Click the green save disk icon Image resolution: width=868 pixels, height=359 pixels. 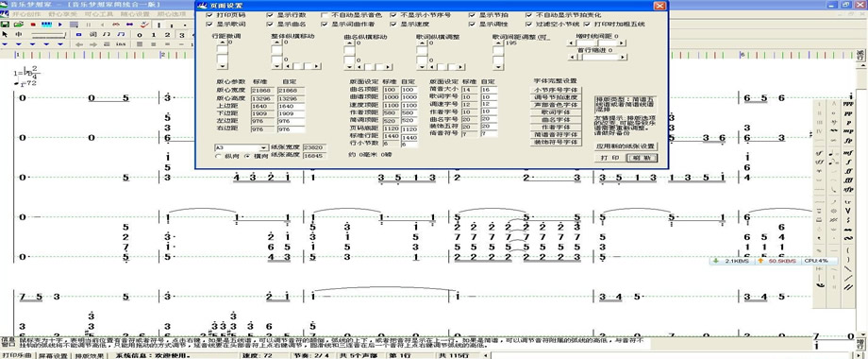point(5,25)
